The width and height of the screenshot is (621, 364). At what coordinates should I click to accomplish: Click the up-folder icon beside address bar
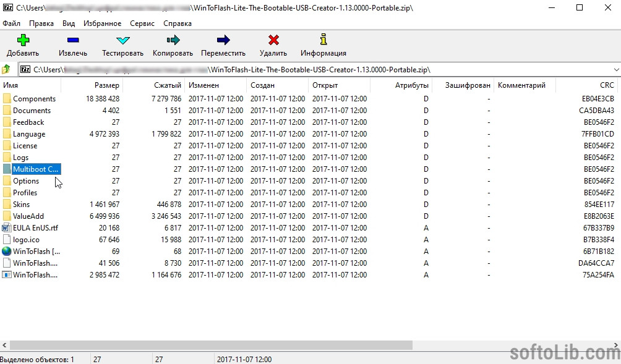point(6,70)
